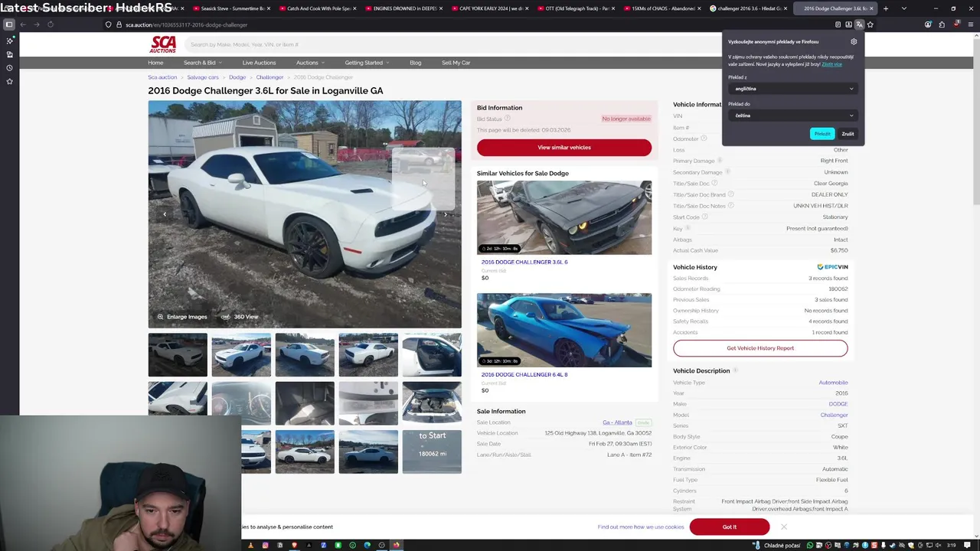
Task: Click the View similar vehicles button
Action: pos(564,148)
